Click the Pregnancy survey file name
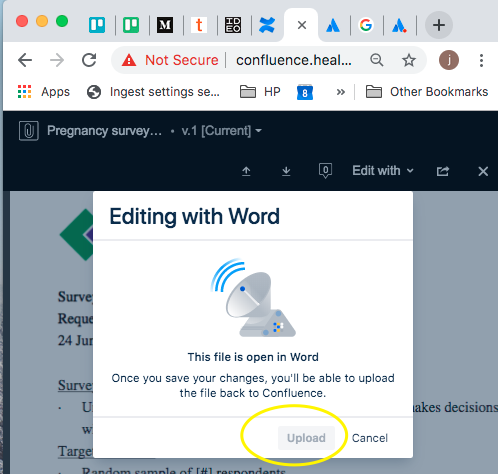498x474 pixels. 104,131
